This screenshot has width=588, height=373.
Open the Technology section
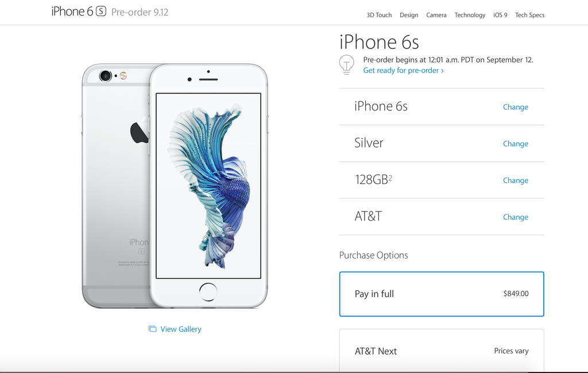coord(470,15)
